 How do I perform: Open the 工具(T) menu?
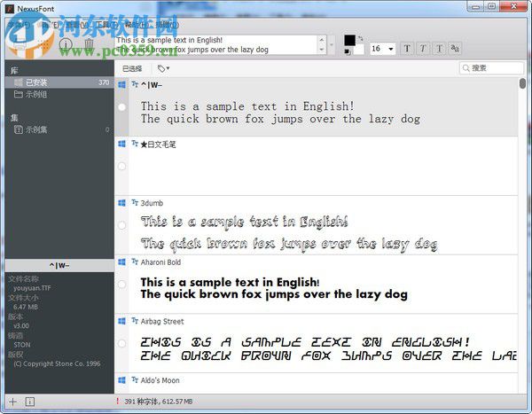click(x=107, y=25)
